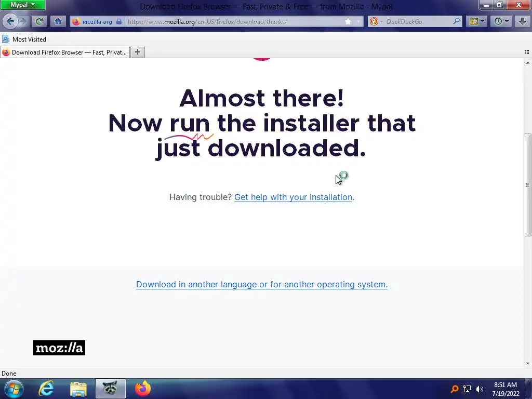Restore down the Mypal window

click(499, 5)
